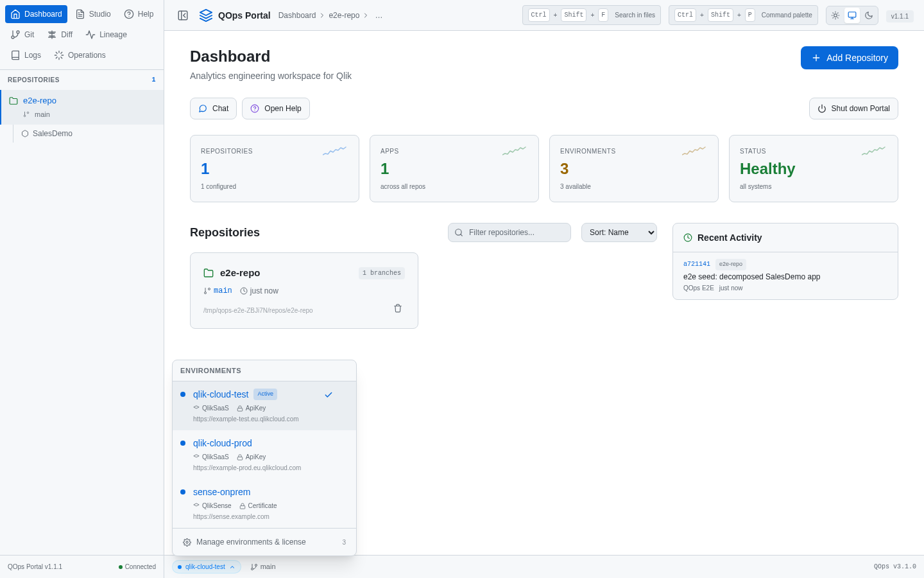The height and width of the screenshot is (578, 924).
Task: Click the QOps Portal layers logo
Action: point(206,15)
